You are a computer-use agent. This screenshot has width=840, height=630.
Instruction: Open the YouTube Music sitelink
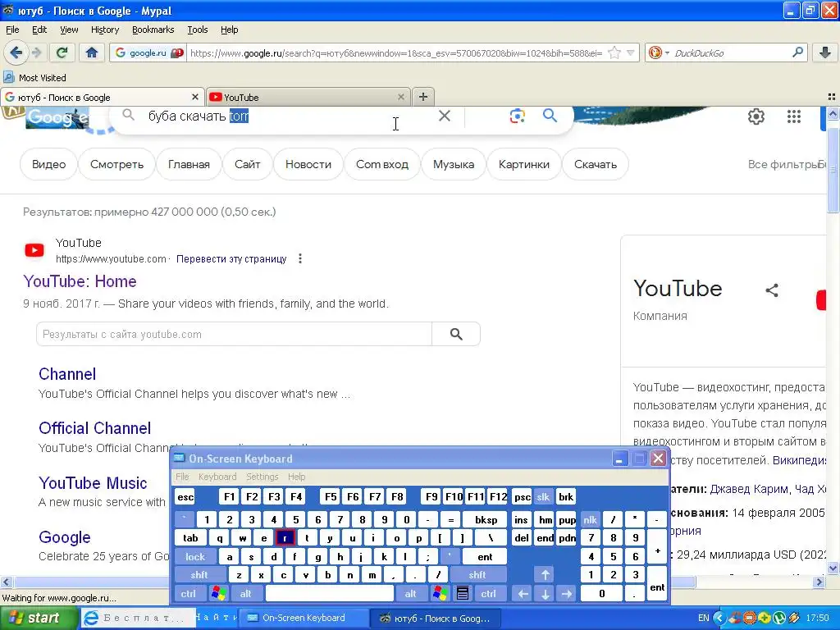tap(93, 482)
